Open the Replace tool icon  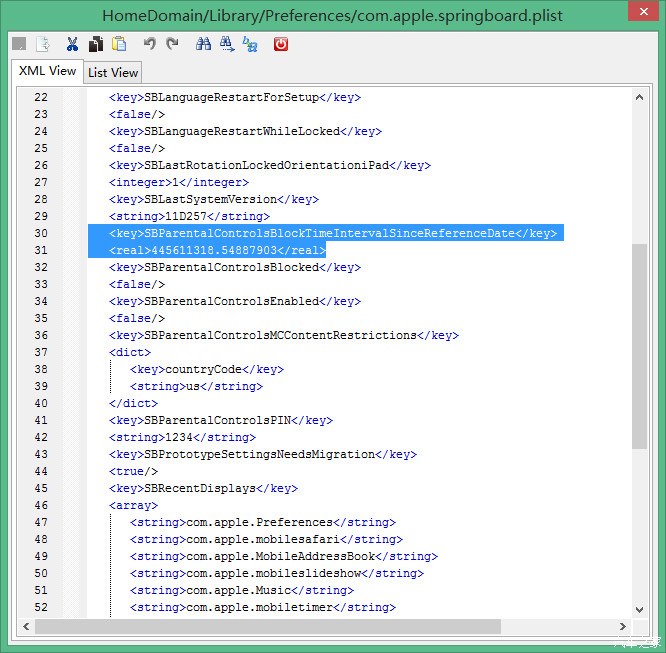(250, 44)
